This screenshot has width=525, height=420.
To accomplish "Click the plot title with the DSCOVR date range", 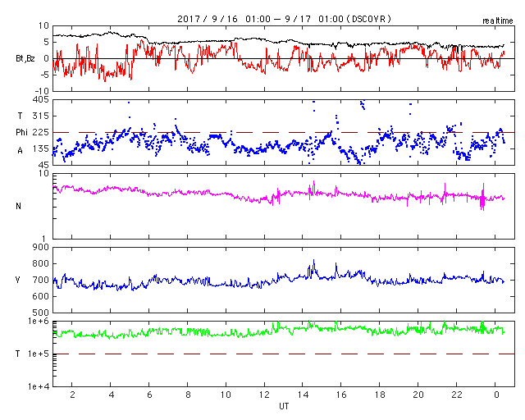I will pos(284,19).
